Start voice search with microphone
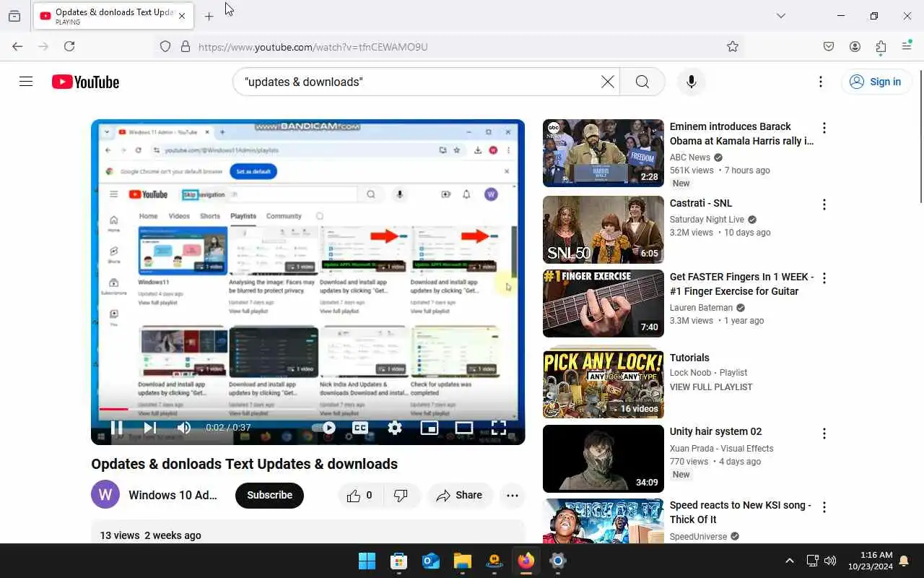Image resolution: width=924 pixels, height=578 pixels. click(x=691, y=82)
